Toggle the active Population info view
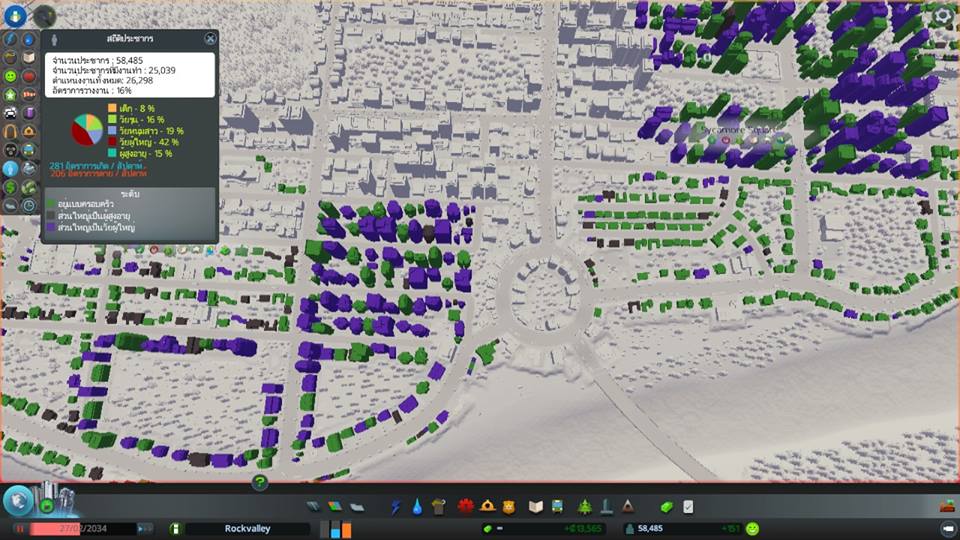 tap(10, 168)
